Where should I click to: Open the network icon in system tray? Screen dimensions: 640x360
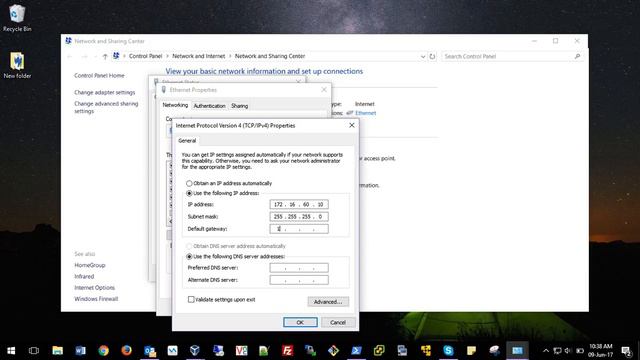click(x=557, y=351)
